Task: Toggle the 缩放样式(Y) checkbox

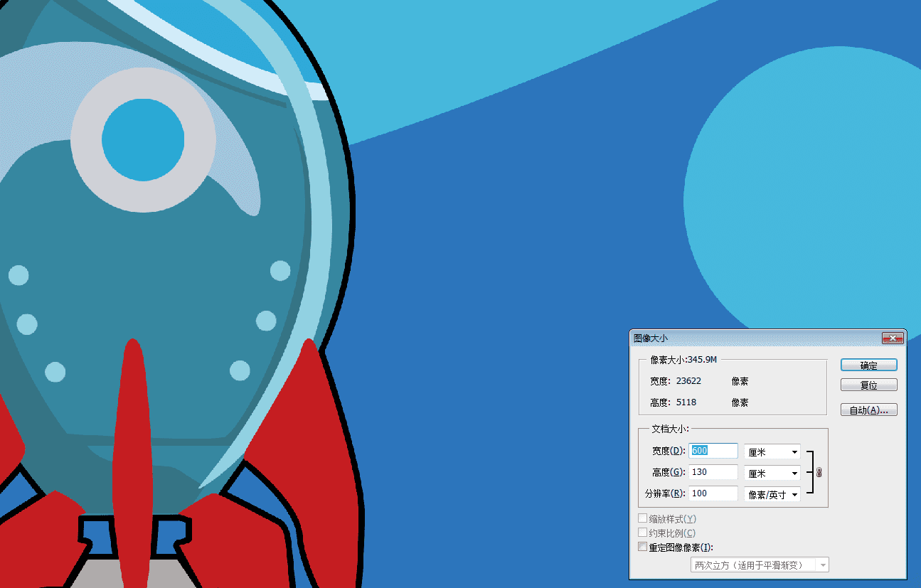Action: pos(643,518)
